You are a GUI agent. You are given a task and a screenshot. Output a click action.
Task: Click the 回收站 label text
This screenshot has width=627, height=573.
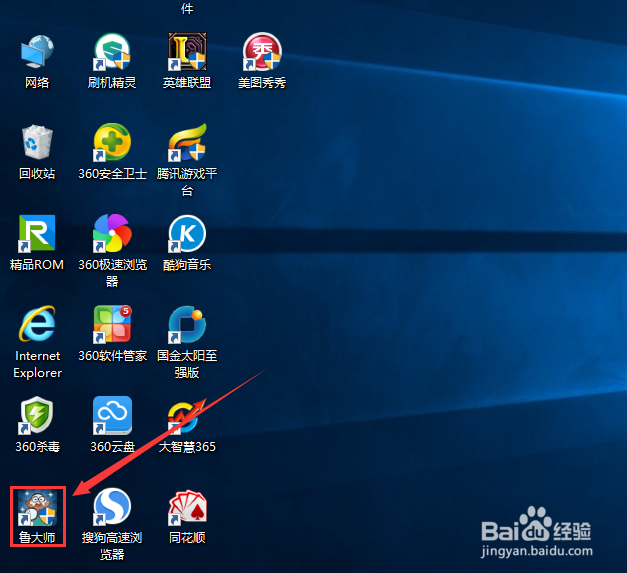[x=37, y=174]
